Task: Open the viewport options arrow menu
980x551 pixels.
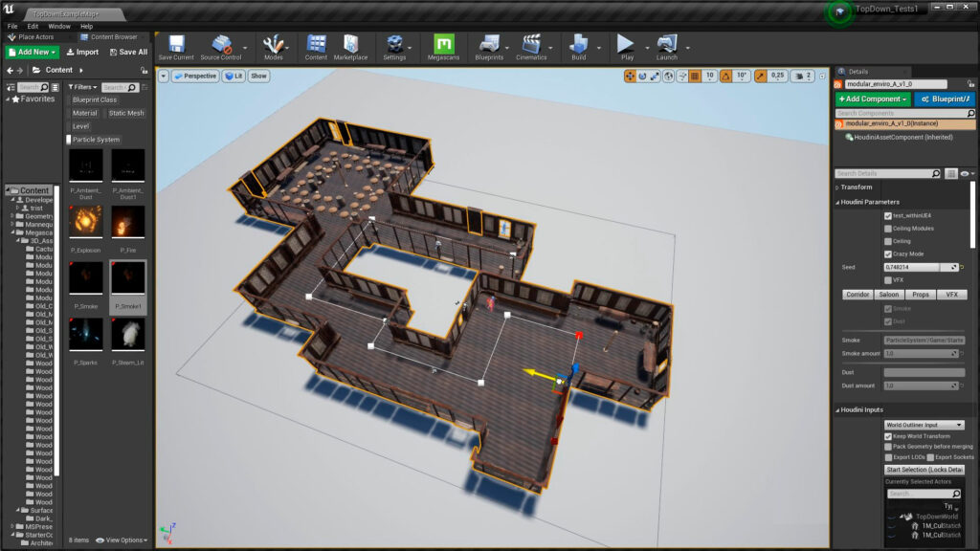Action: tap(163, 77)
